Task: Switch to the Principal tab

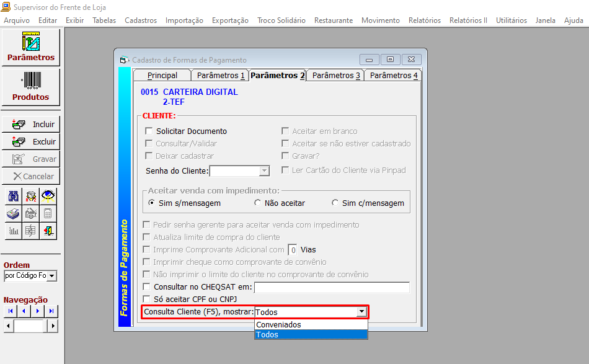Action: [162, 76]
